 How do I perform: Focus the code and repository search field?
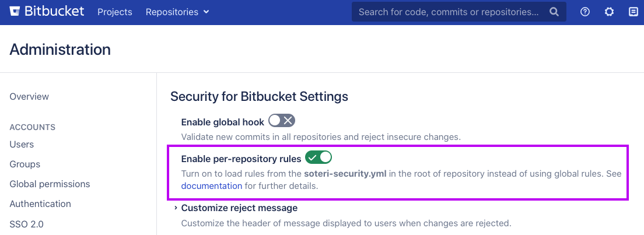pos(448,12)
